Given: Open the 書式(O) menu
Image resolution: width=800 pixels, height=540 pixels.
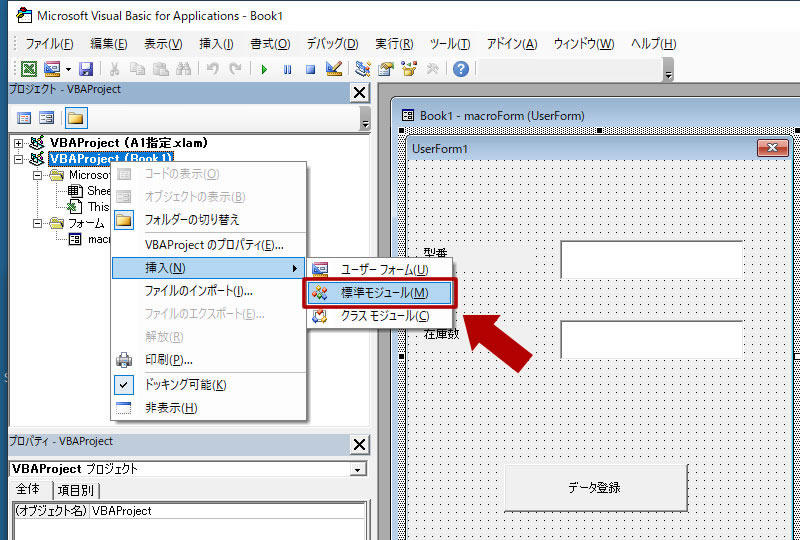Looking at the screenshot, I should click(x=270, y=44).
